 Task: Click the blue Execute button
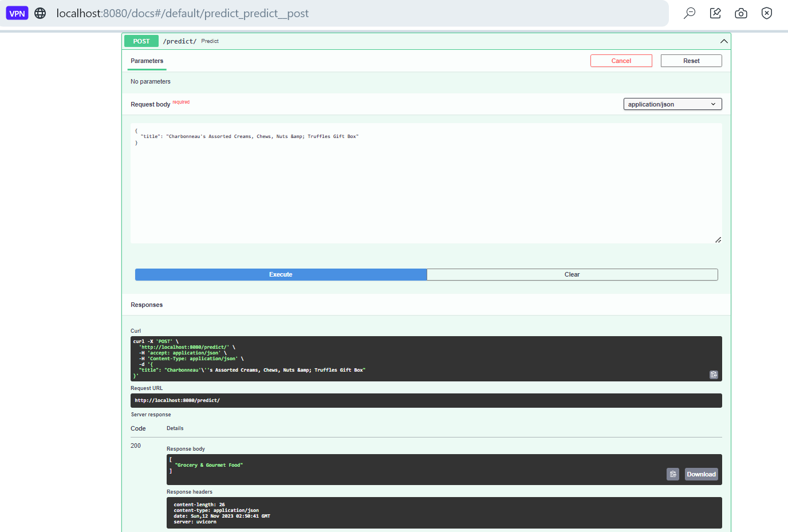click(x=281, y=274)
